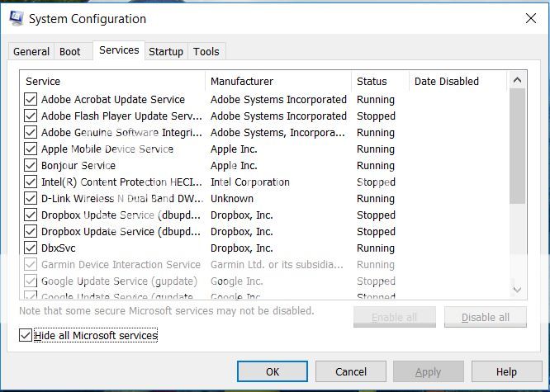Image resolution: width=550 pixels, height=392 pixels.
Task: Select Google Update Service (gupdate) name
Action: (x=119, y=281)
